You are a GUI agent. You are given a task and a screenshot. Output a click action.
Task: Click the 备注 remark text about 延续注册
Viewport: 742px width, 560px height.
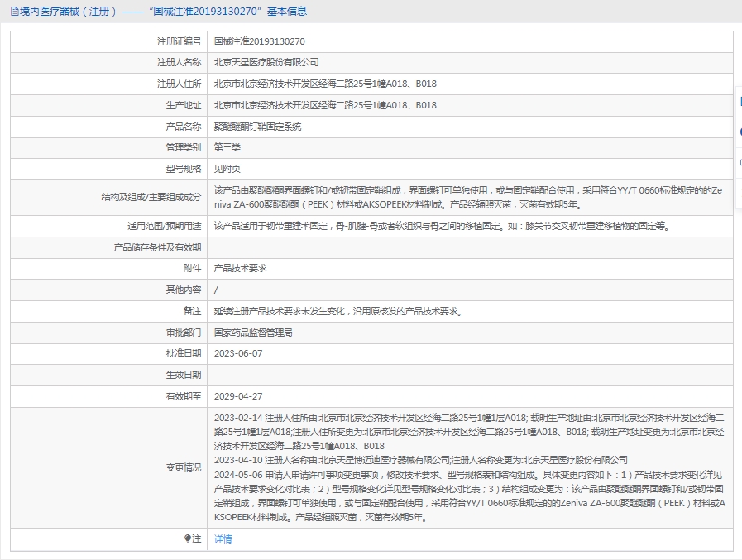338,311
